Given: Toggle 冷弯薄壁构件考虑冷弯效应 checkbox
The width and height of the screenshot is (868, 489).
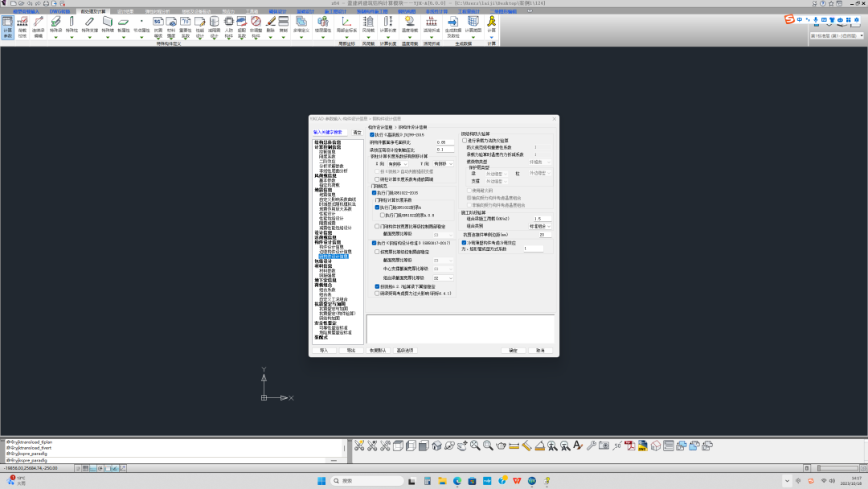Looking at the screenshot, I should 464,243.
